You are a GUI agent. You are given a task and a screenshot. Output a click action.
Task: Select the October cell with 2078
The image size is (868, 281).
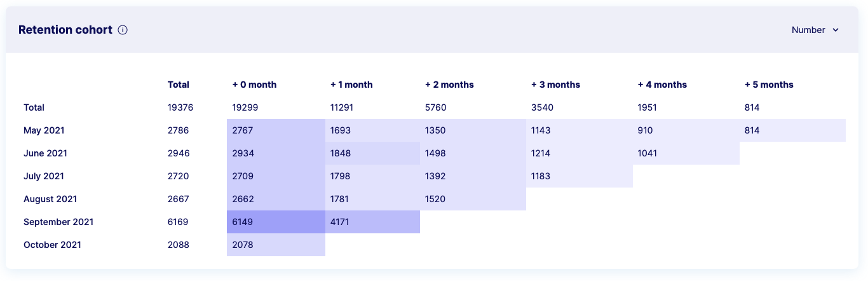[276, 245]
